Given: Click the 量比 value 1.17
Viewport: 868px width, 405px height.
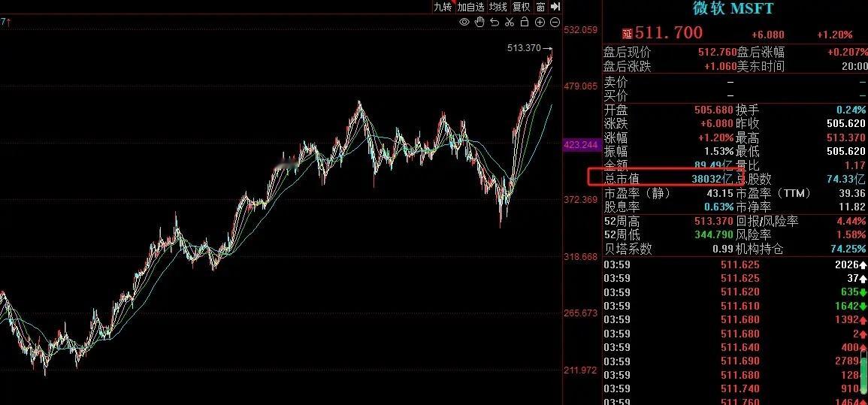Looking at the screenshot, I should pyautogui.click(x=856, y=165).
